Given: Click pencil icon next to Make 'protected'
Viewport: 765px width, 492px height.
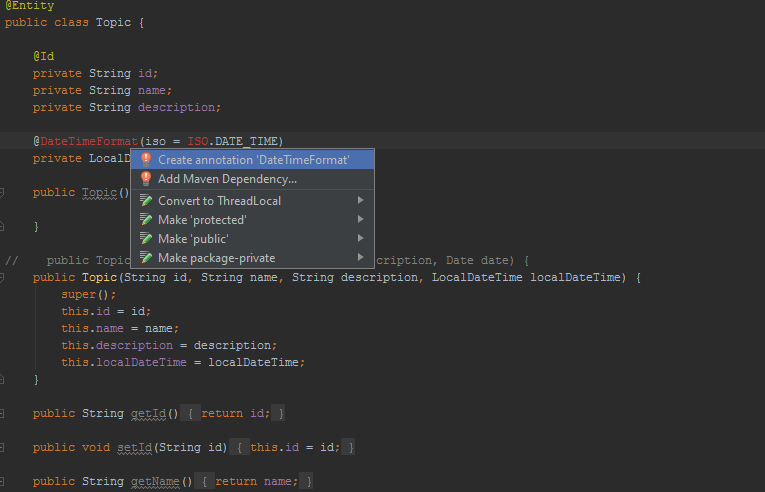Looking at the screenshot, I should [145, 219].
